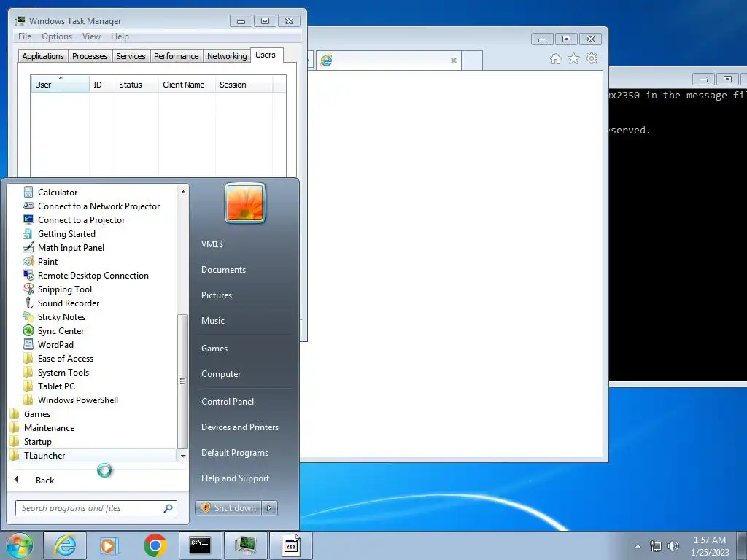Click the Windows Start orb
Viewport: 747px width, 560px height.
coord(19,545)
